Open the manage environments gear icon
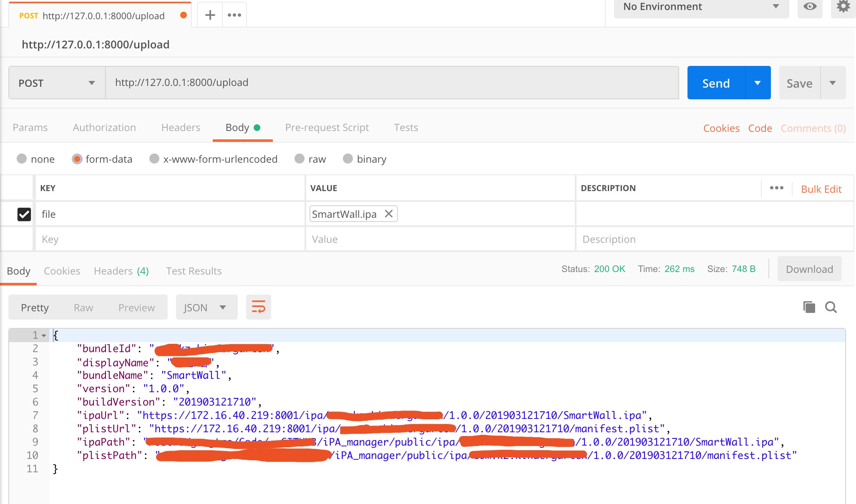 coord(843,7)
